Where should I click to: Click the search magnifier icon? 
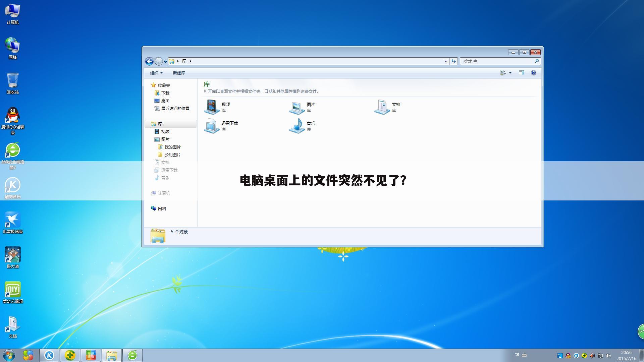click(x=537, y=61)
